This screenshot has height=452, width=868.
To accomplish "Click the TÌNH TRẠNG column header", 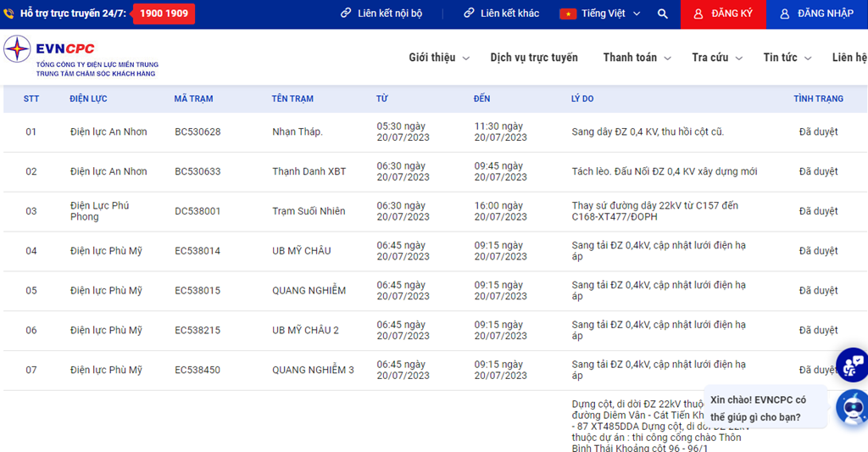I will [818, 98].
